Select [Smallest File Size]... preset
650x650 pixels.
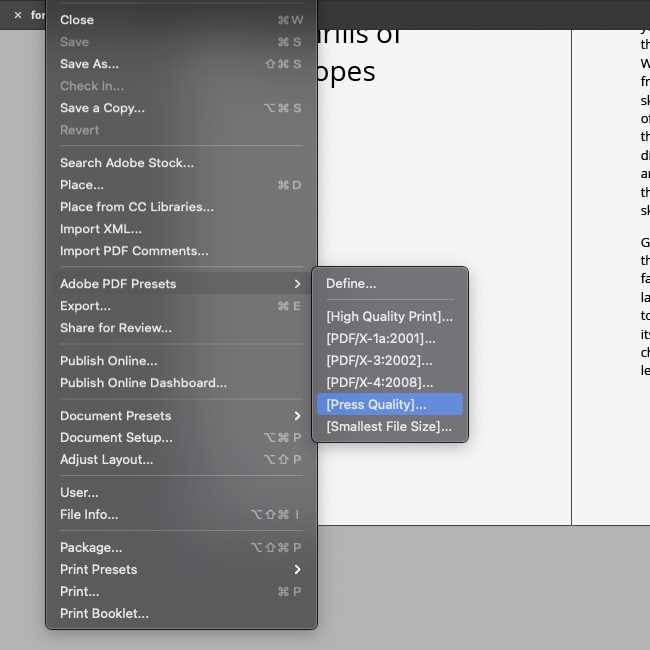[x=390, y=427]
